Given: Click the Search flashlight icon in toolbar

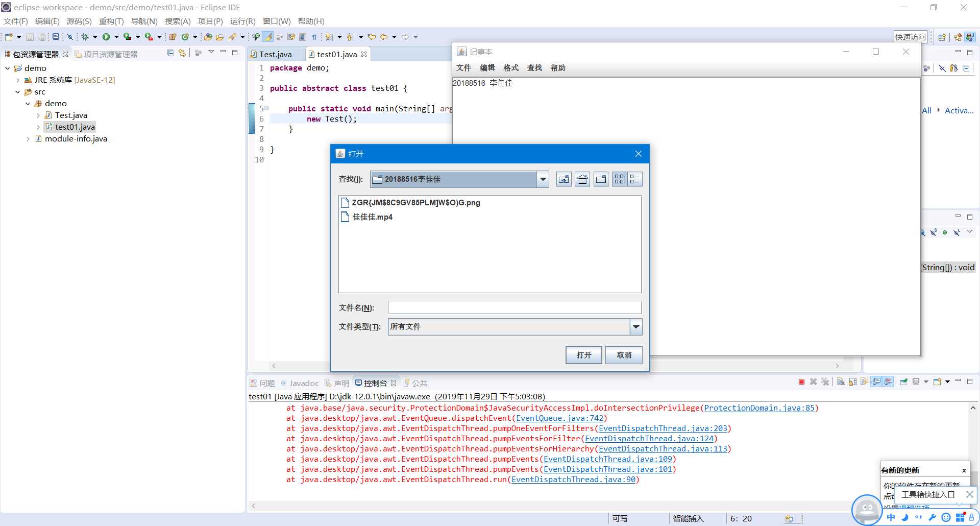Looking at the screenshot, I should pos(233,37).
